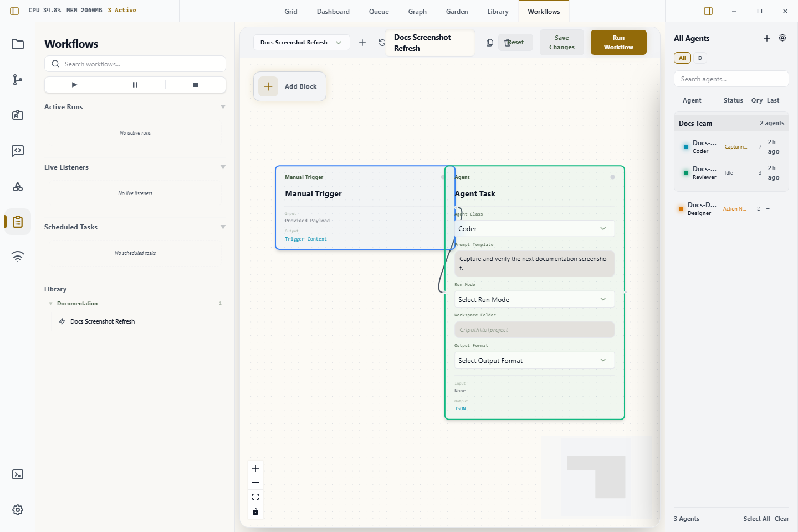Viewport: 798px width, 532px height.
Task: Edit the Docs Screenshot Refresh title field
Action: coord(430,43)
